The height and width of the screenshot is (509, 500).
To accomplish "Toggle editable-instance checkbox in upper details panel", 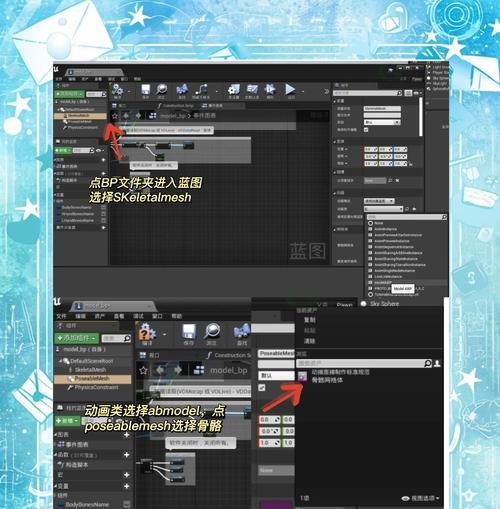I will pyautogui.click(x=366, y=130).
